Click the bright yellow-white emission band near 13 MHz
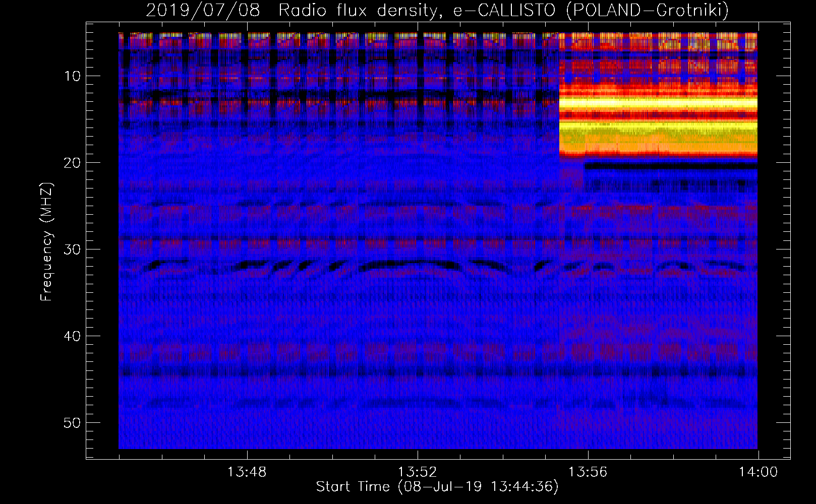Image resolution: width=816 pixels, height=504 pixels. click(658, 103)
